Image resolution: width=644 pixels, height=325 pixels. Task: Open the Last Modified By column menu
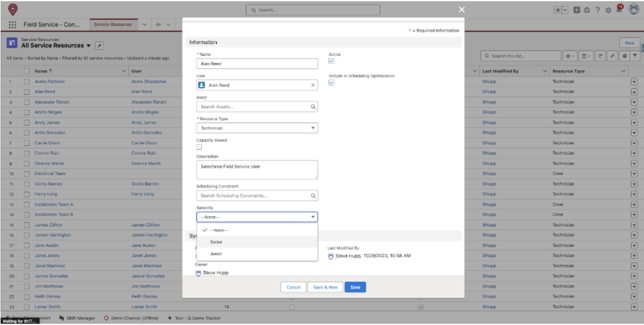tap(545, 71)
